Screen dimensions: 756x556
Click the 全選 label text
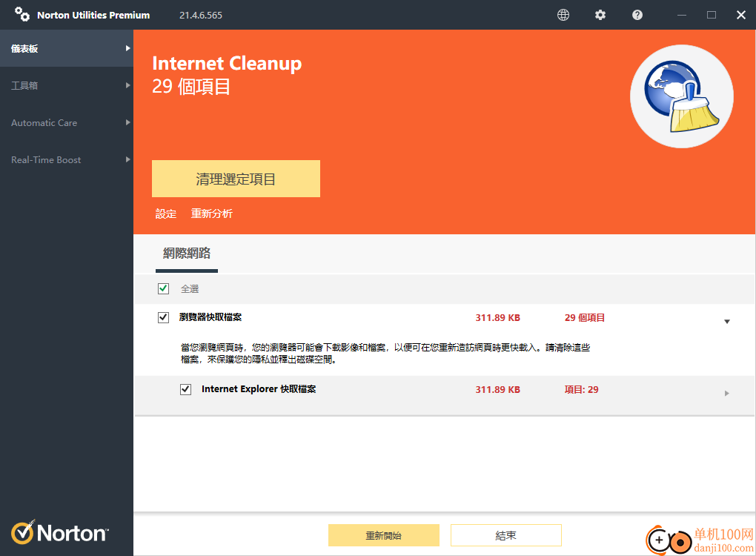pyautogui.click(x=190, y=289)
